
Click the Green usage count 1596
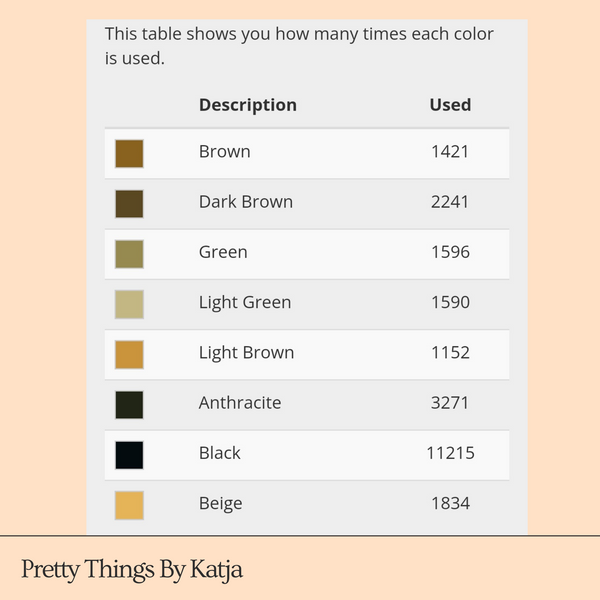[450, 252]
